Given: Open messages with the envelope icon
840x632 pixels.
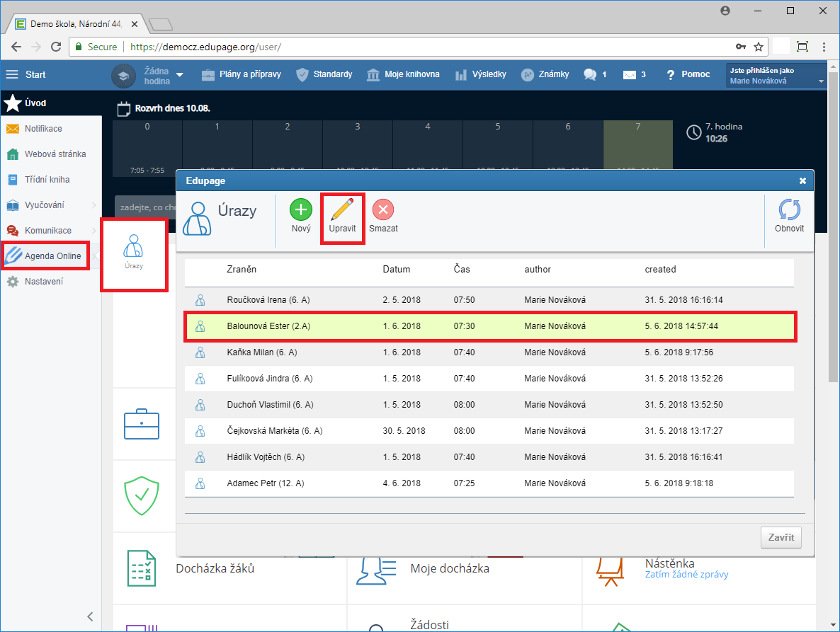Looking at the screenshot, I should tap(630, 75).
